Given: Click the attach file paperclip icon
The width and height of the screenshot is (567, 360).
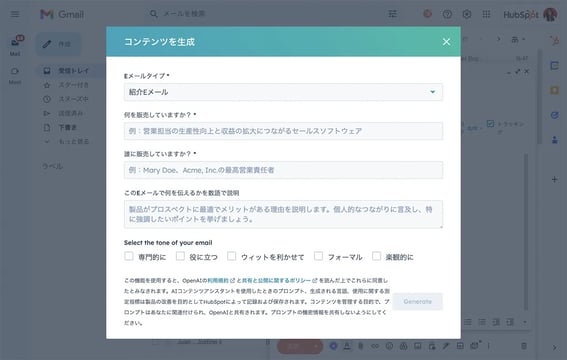Looking at the screenshot, I should click(x=361, y=346).
